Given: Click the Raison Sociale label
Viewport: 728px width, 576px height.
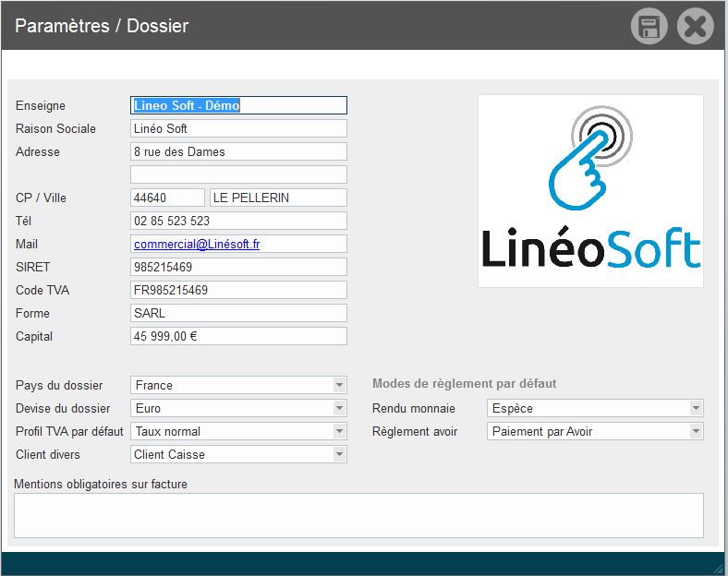Looking at the screenshot, I should click(55, 128).
